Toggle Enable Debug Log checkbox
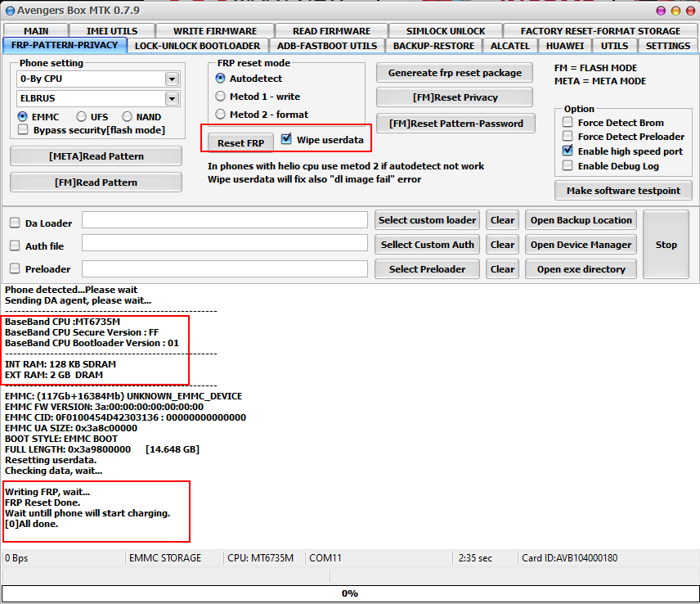 pyautogui.click(x=568, y=165)
